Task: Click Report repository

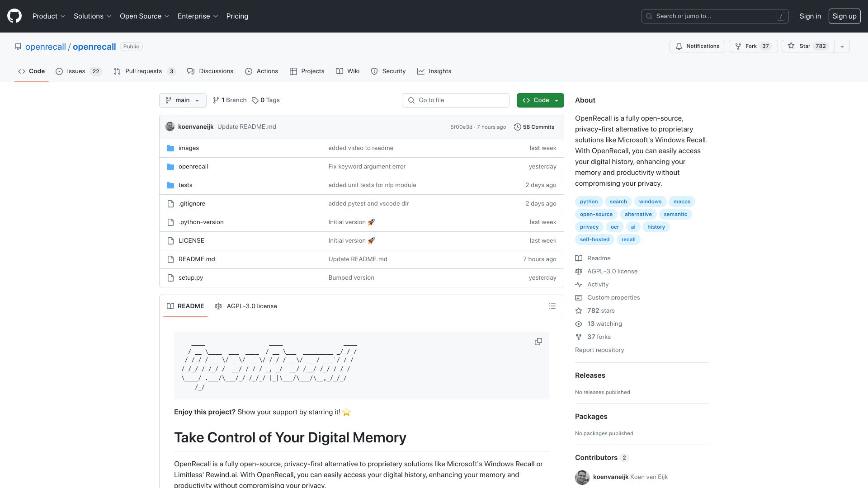Action: pyautogui.click(x=599, y=350)
